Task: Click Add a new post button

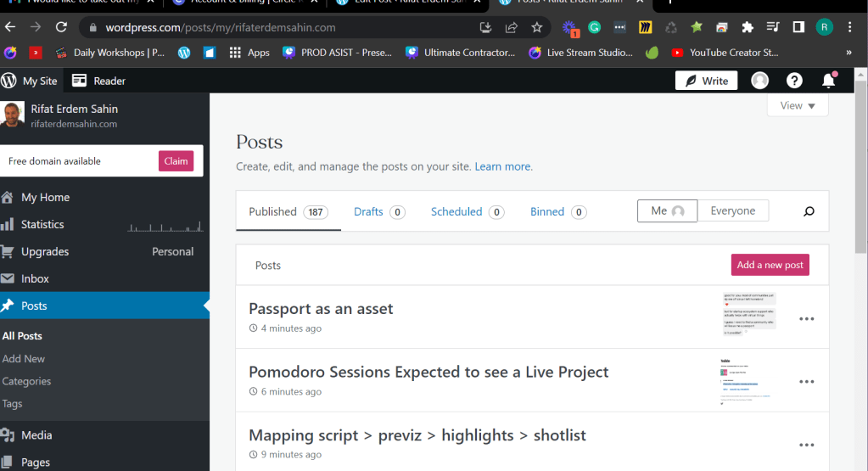Action: [x=770, y=265]
